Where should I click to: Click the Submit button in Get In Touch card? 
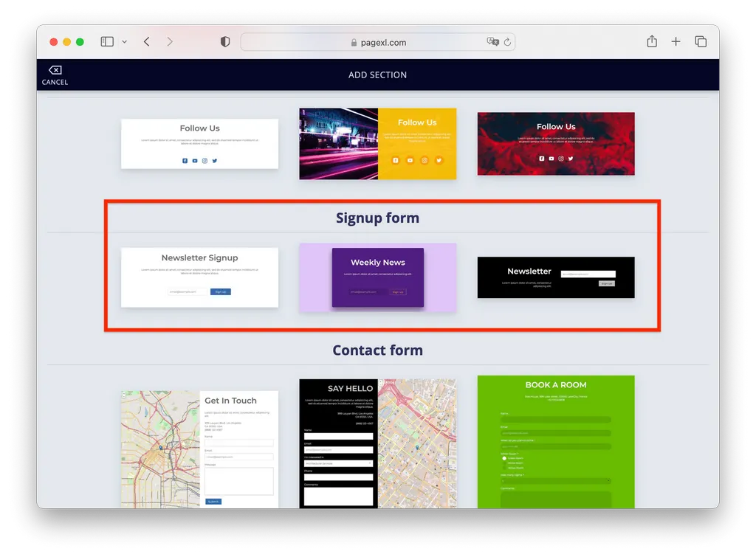[x=213, y=502]
